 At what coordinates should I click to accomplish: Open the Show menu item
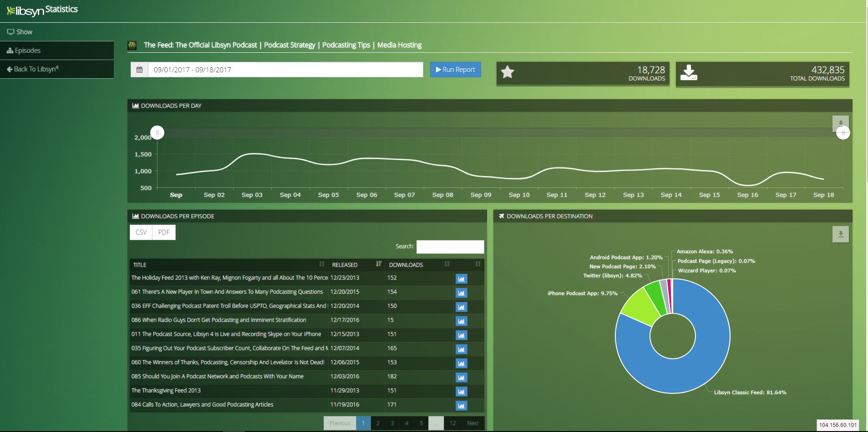pyautogui.click(x=57, y=32)
